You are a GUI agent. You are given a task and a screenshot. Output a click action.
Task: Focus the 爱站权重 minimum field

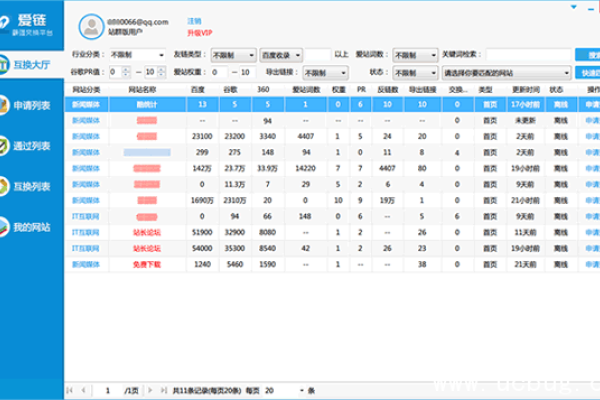click(219, 72)
